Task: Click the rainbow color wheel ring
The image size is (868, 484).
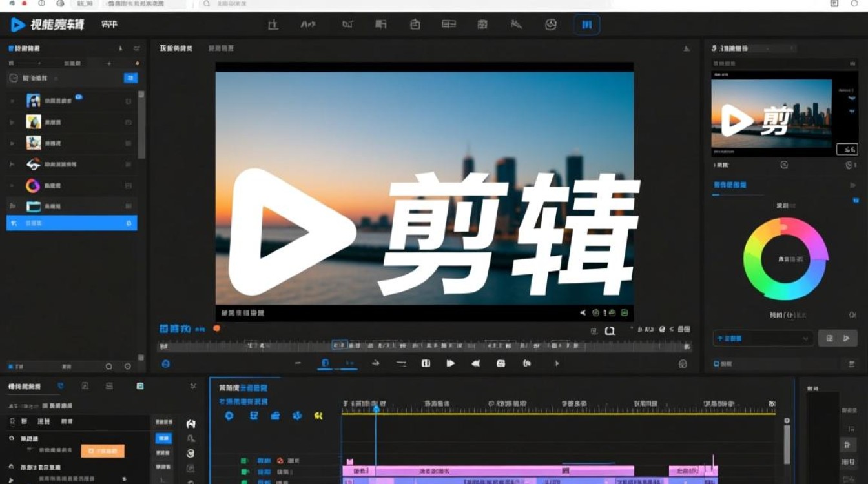Action: [785, 259]
